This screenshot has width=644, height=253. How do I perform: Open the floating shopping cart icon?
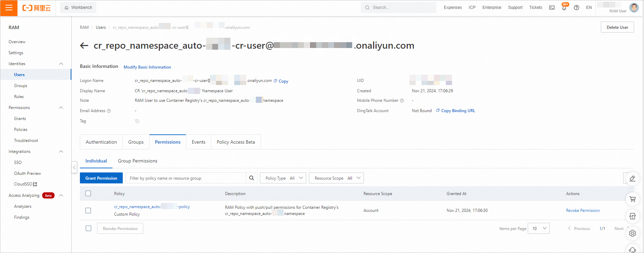[x=633, y=199]
